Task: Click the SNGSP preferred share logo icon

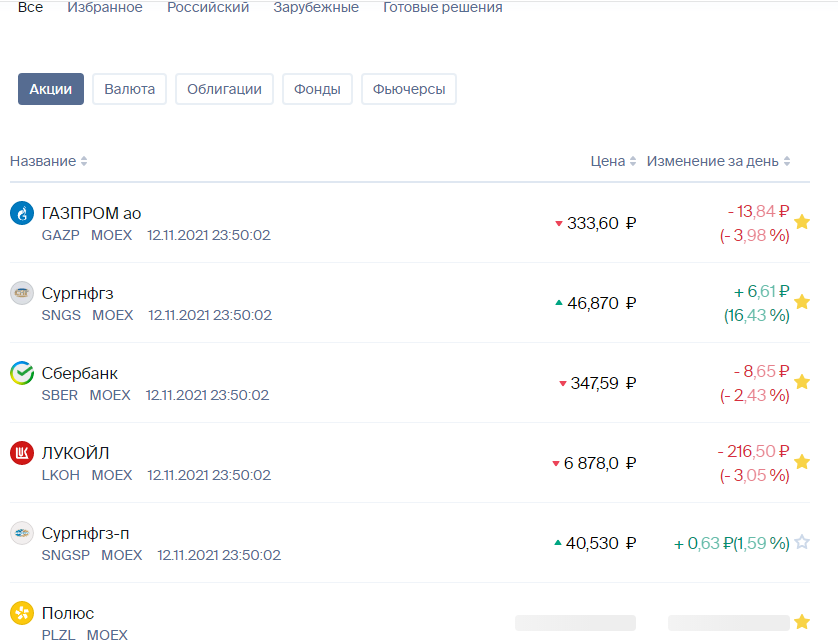Action: click(x=22, y=533)
